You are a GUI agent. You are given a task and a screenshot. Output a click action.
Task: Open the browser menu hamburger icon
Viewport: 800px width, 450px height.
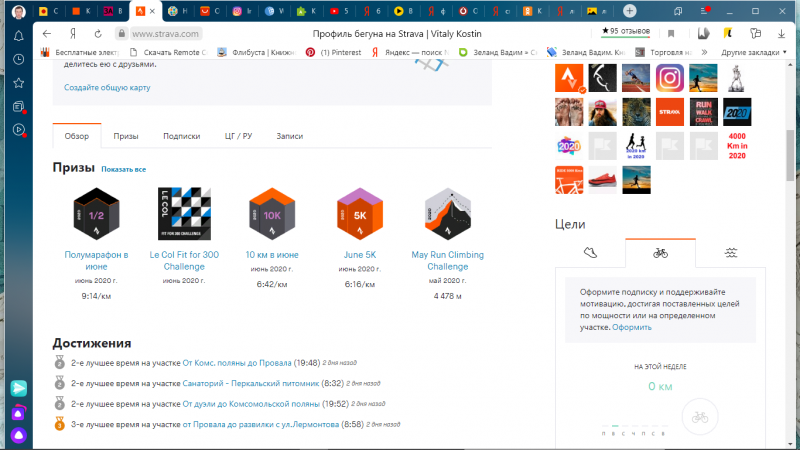(x=704, y=11)
